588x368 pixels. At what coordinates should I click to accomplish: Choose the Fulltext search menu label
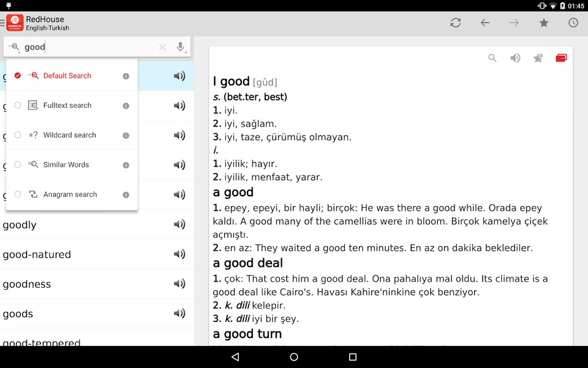[x=67, y=105]
